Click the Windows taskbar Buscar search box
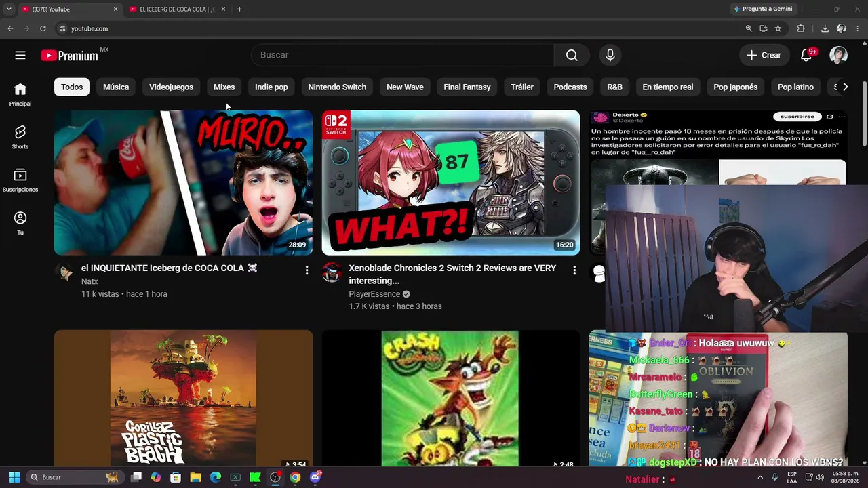This screenshot has height=488, width=868. coord(75,477)
